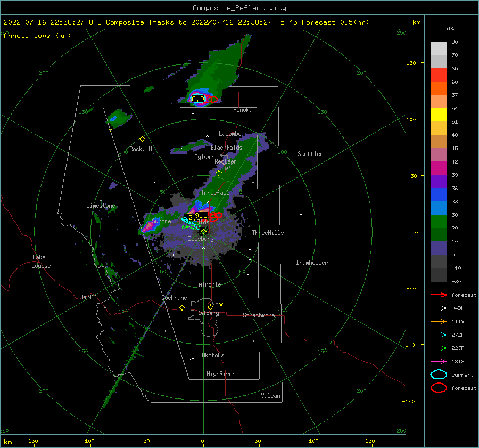Image resolution: width=479 pixels, height=448 pixels.
Task: Click the Limestone label
Action: 101,206
